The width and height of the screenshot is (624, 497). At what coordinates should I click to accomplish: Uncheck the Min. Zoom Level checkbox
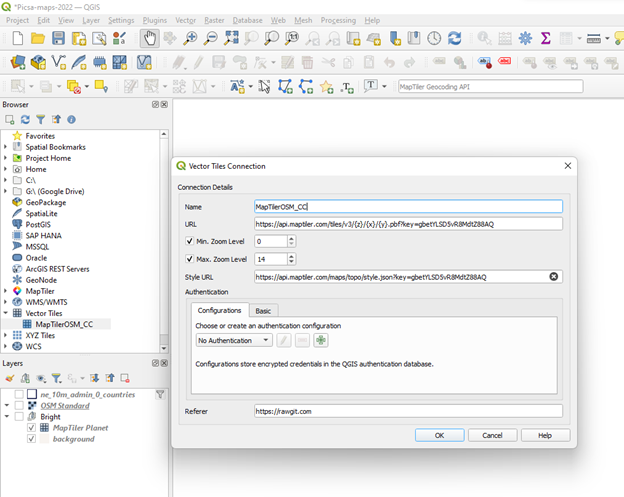click(191, 241)
